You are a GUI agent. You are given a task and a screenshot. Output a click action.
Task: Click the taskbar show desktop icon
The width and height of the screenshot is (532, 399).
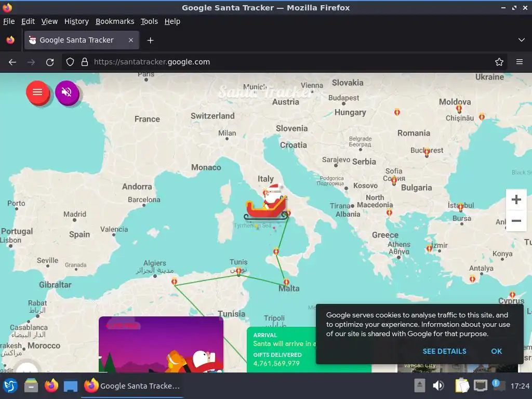click(x=70, y=386)
